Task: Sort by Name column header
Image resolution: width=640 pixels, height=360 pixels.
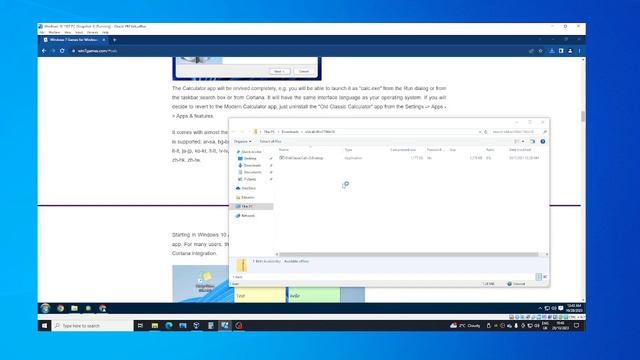Action: coord(284,150)
